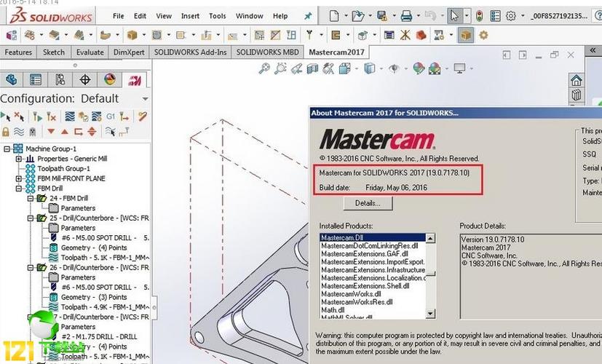The width and height of the screenshot is (602, 364).
Task: Click the Zoom to Fit magnifier icon
Action: pos(264,68)
